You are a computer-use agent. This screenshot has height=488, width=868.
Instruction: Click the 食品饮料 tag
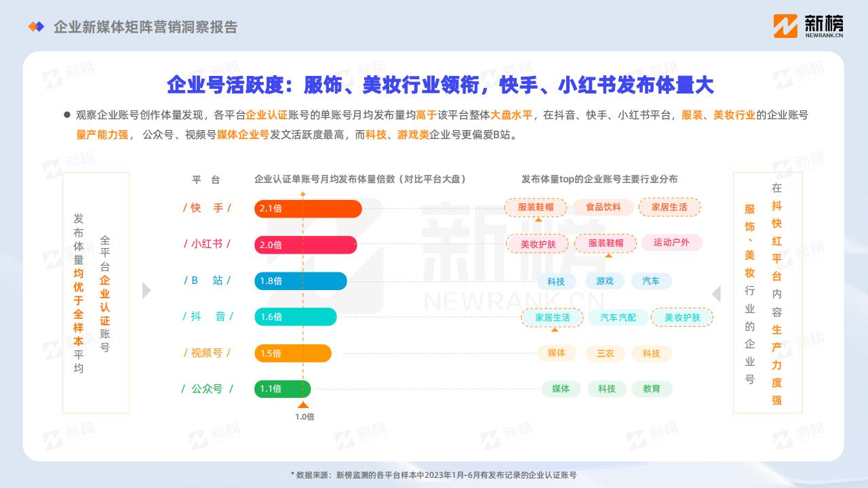click(x=604, y=207)
